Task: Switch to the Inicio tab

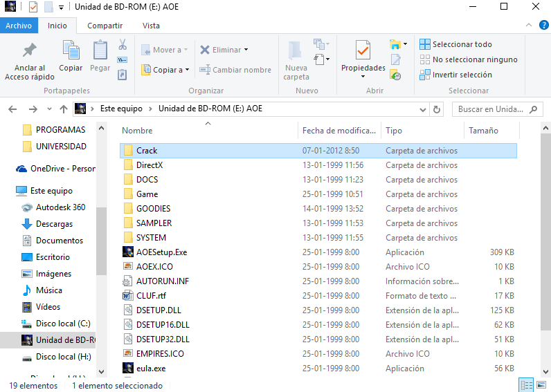Action: 57,26
